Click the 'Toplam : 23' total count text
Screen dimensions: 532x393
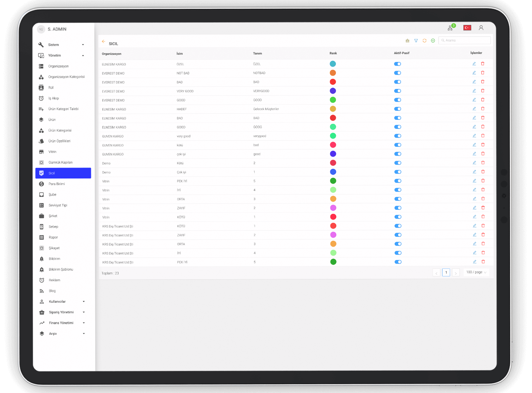point(110,273)
